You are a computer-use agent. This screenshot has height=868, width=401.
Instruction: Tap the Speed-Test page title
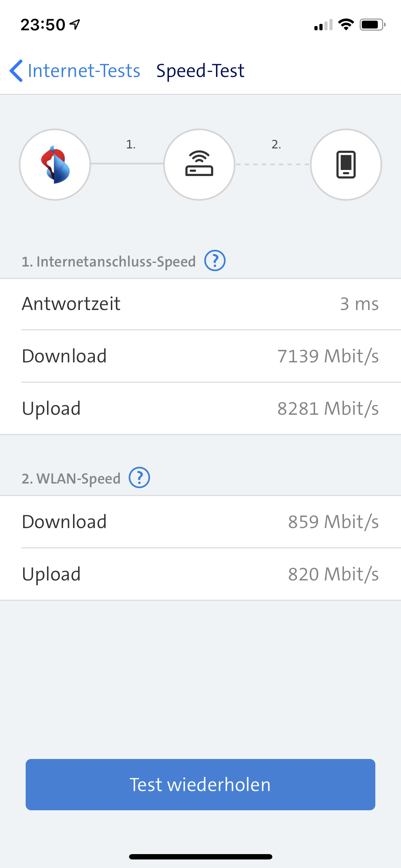click(x=200, y=71)
